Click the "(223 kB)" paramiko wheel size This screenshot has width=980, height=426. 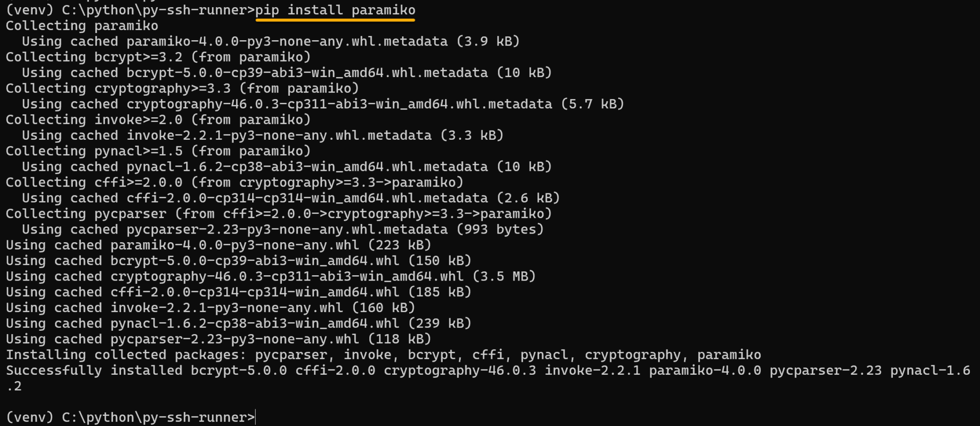(x=400, y=245)
